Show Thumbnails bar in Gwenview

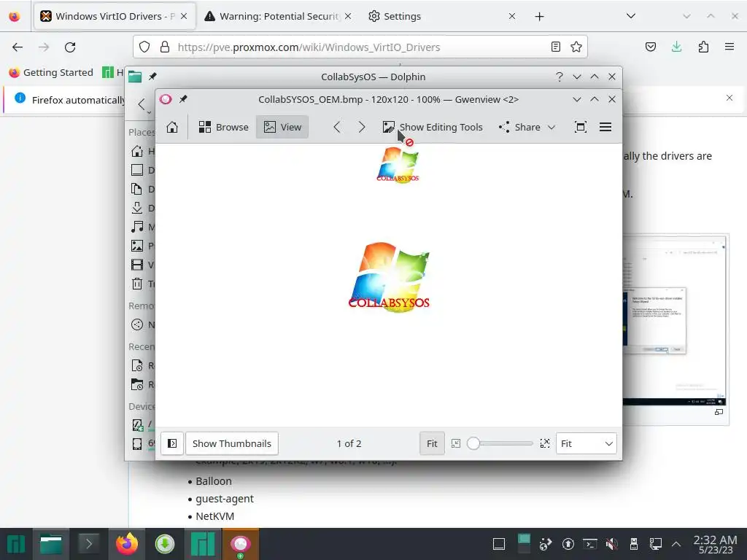(232, 443)
